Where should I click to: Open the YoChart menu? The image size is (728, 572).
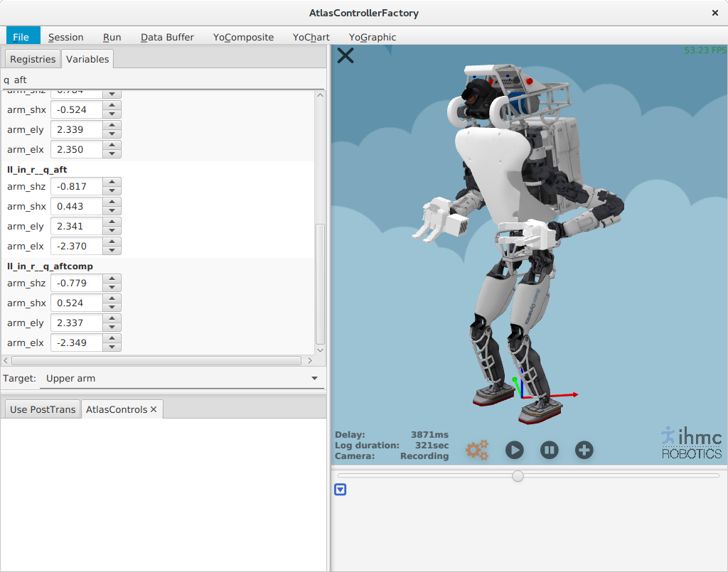tap(311, 37)
